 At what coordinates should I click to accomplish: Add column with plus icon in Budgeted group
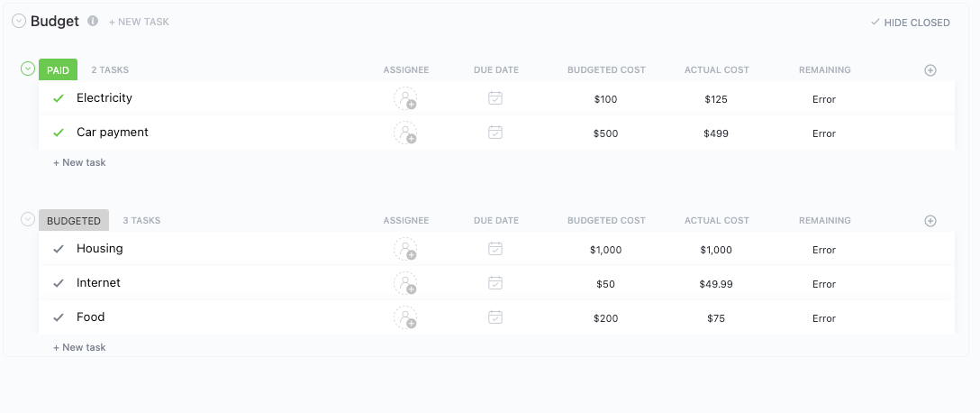[x=930, y=221]
